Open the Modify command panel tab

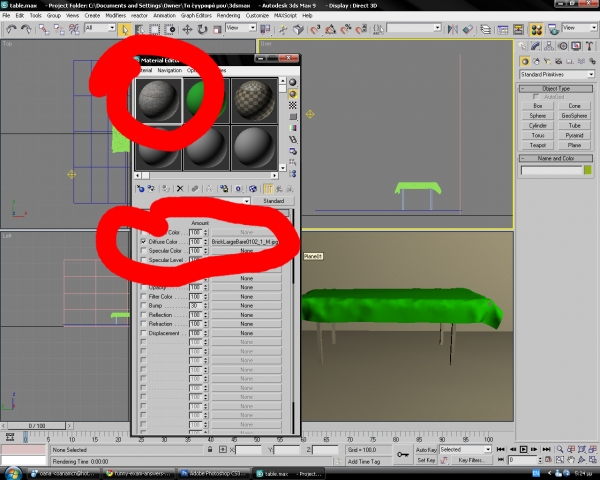[x=535, y=46]
